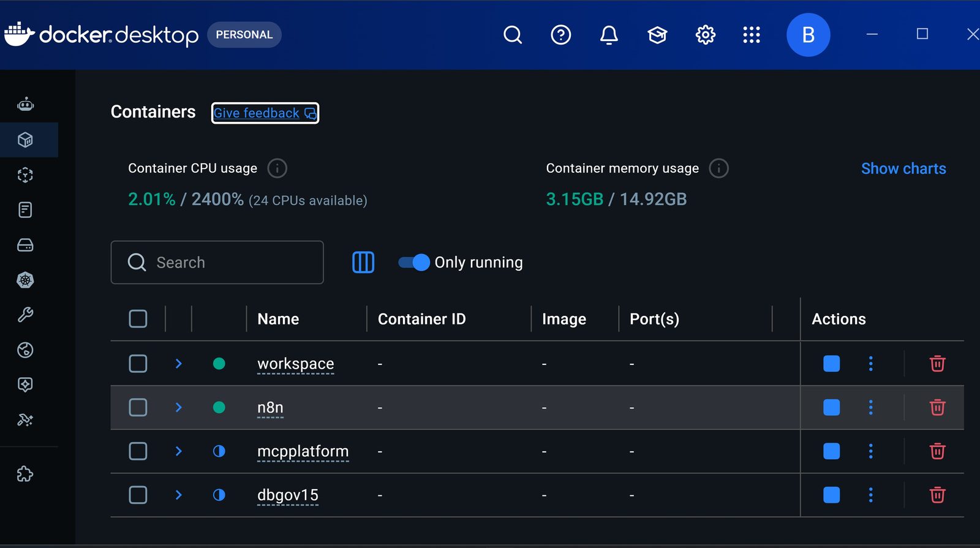Open the Learning center graduation cap icon
This screenshot has height=548, width=980.
click(657, 35)
